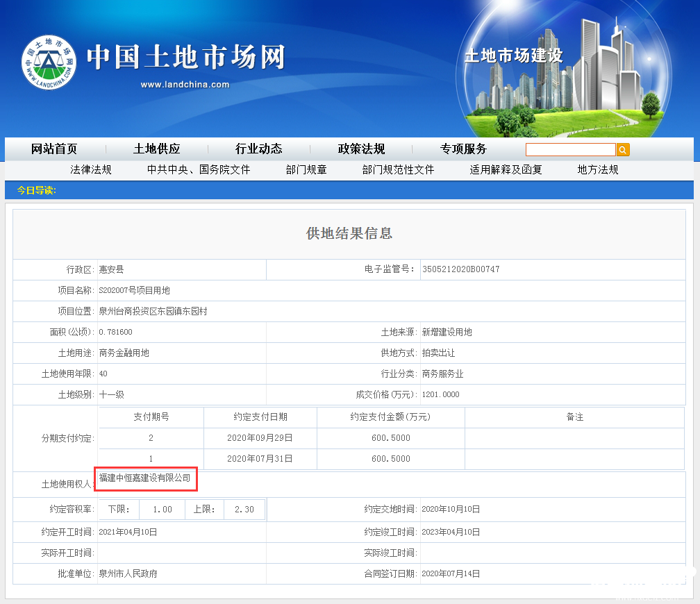Click the LandChina circular logo

49,62
